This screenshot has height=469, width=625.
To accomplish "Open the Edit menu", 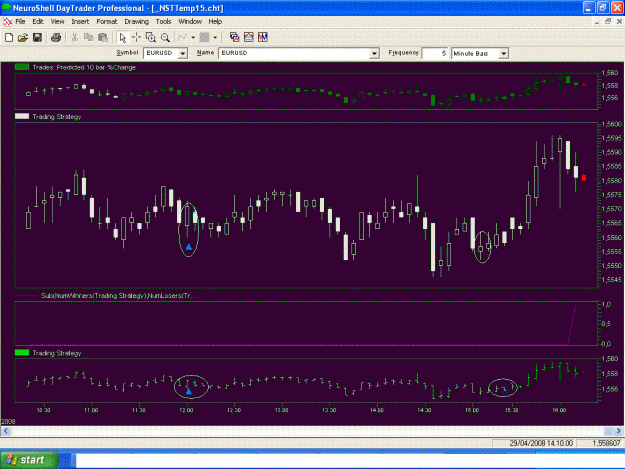I will click(38, 22).
